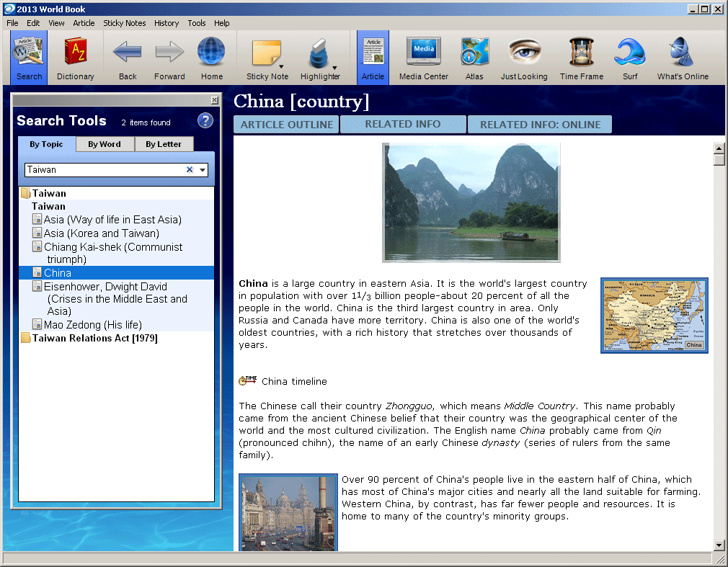Clear the Taiwan search text
The image size is (728, 567).
190,170
